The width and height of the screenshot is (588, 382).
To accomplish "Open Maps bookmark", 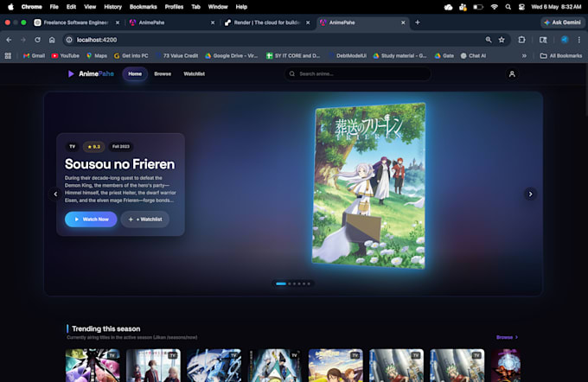I will [97, 56].
